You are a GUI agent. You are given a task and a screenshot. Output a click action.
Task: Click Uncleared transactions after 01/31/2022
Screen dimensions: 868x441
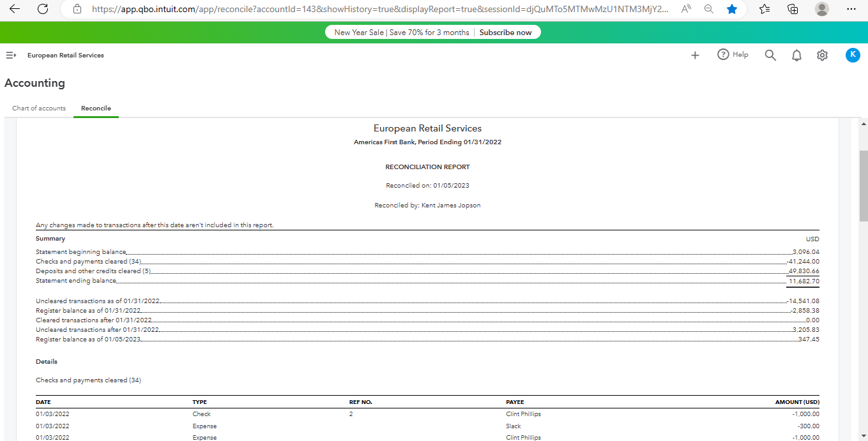coord(97,330)
